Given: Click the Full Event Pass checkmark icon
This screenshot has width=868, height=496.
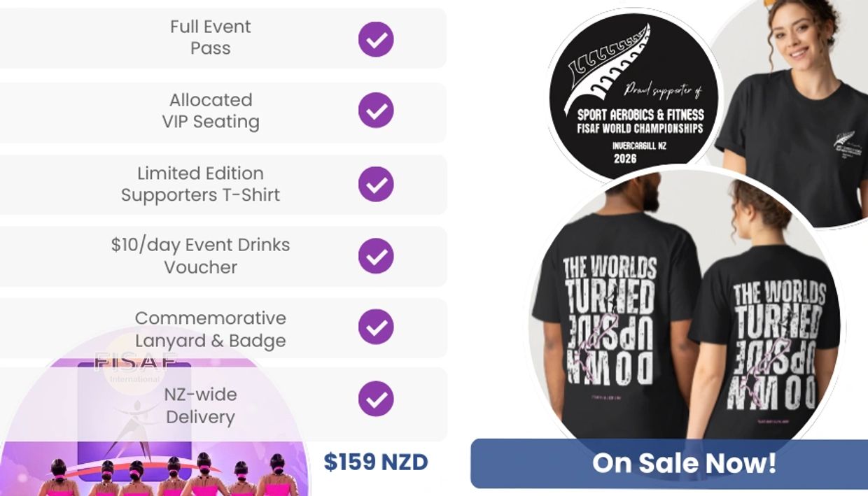Looking at the screenshot, I should point(376,39).
